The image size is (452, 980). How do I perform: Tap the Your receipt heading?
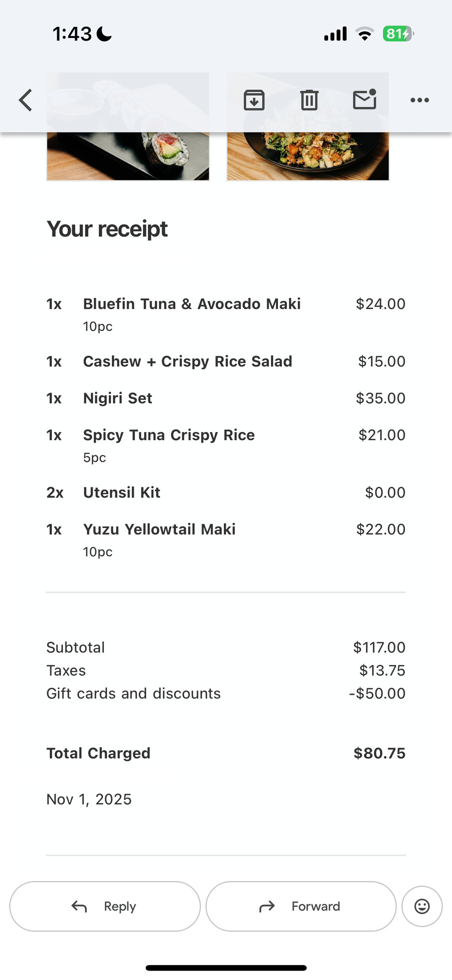point(107,229)
